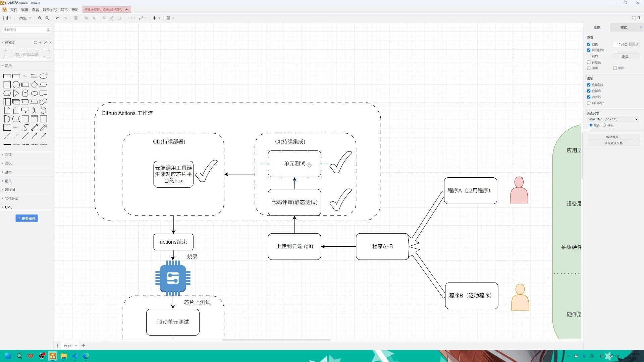Click the fullscreen icon at top right
The width and height of the screenshot is (644, 362).
pyautogui.click(x=634, y=18)
